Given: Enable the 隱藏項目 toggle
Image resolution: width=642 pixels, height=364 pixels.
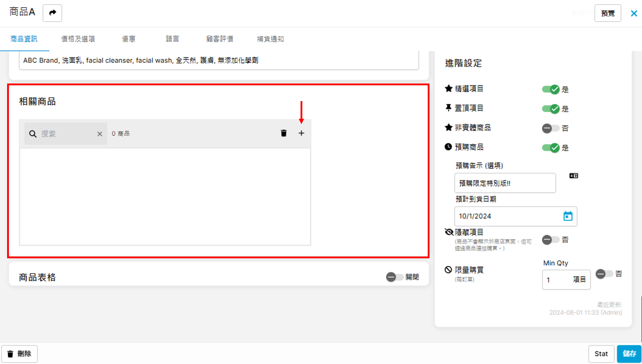Looking at the screenshot, I should pos(551,240).
